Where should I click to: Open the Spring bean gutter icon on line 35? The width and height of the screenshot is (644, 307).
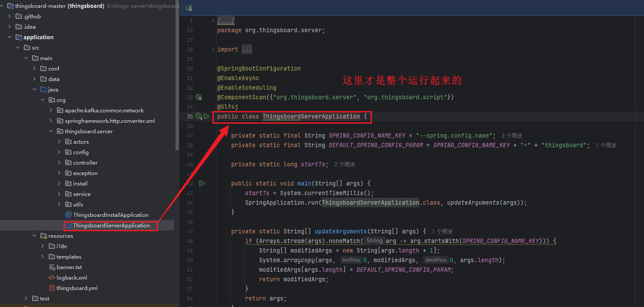click(x=198, y=116)
